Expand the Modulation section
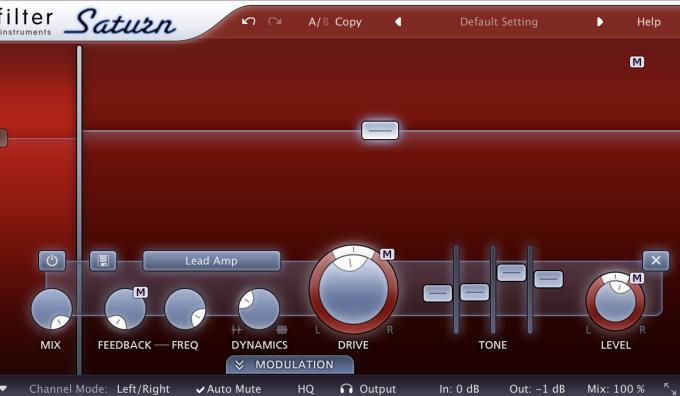 point(290,365)
